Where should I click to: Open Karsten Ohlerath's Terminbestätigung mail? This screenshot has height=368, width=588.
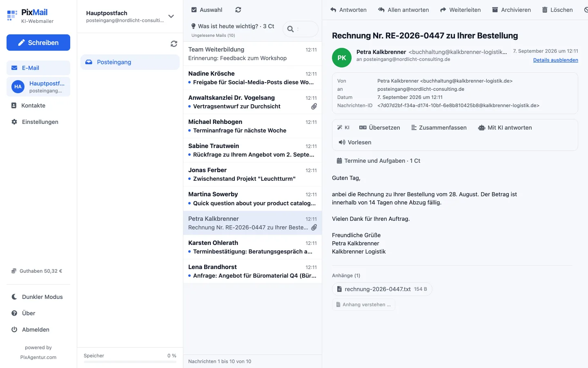pyautogui.click(x=252, y=247)
